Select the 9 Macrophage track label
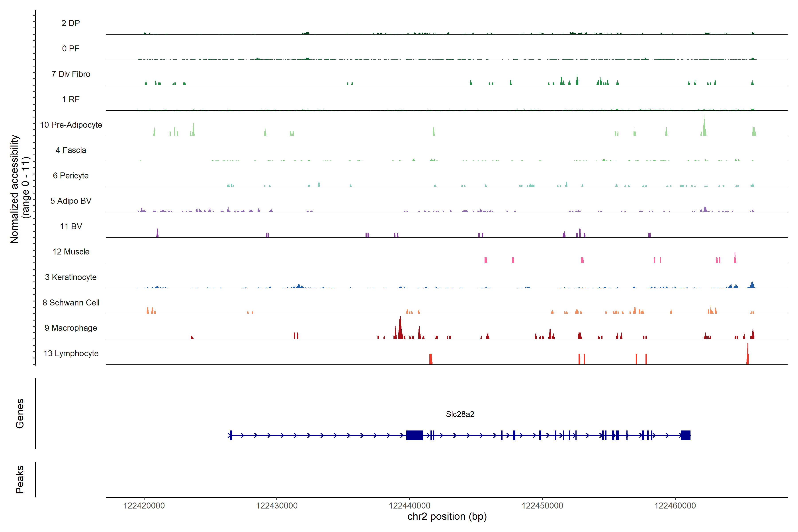The width and height of the screenshot is (798, 532). tap(70, 328)
